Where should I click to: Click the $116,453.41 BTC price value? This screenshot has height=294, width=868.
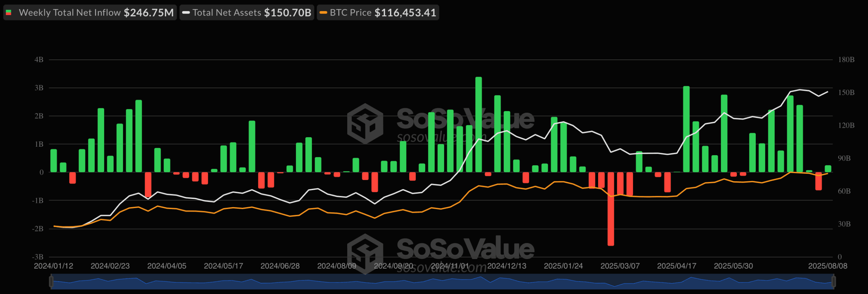pos(405,13)
